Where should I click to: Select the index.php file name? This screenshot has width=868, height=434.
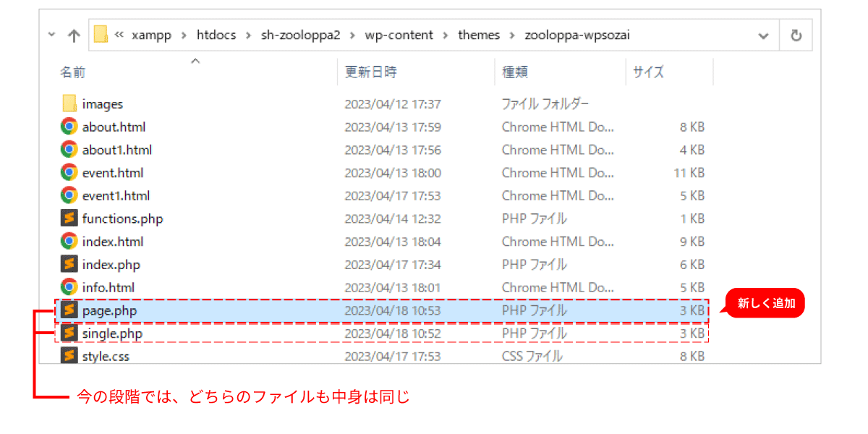pyautogui.click(x=111, y=264)
